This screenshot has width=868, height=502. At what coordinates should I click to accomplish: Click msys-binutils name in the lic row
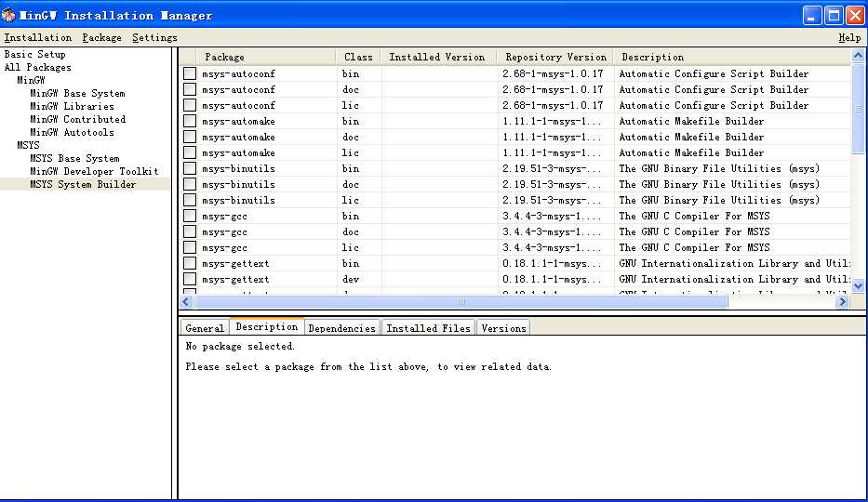point(238,200)
